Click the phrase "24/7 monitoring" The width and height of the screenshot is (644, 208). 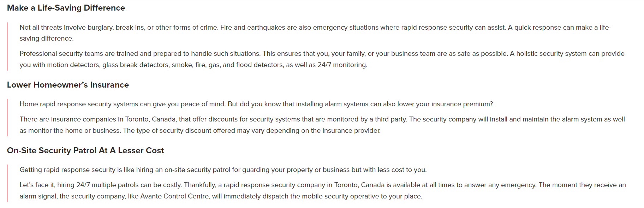coord(342,65)
